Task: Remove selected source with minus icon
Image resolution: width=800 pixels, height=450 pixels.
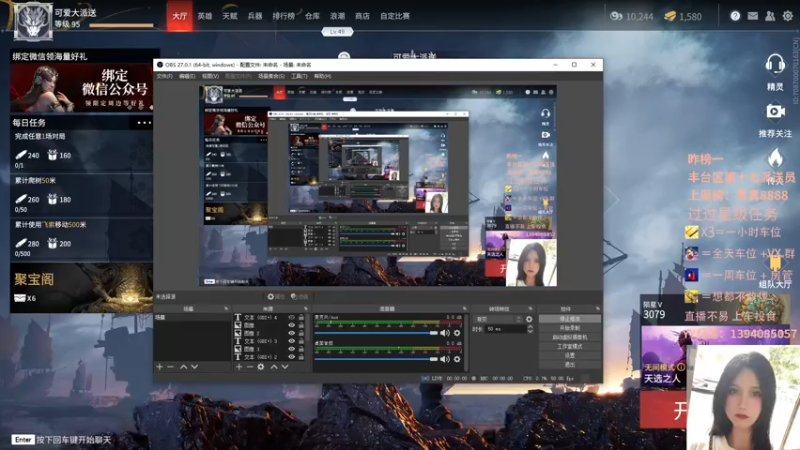Action: point(249,367)
